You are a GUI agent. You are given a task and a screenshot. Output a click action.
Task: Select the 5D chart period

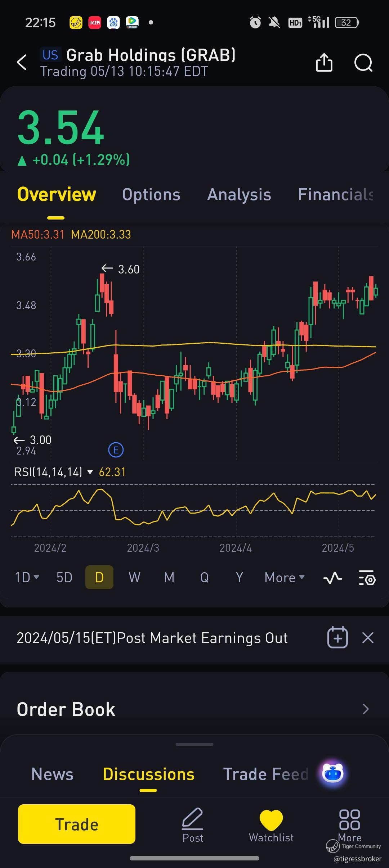64,578
